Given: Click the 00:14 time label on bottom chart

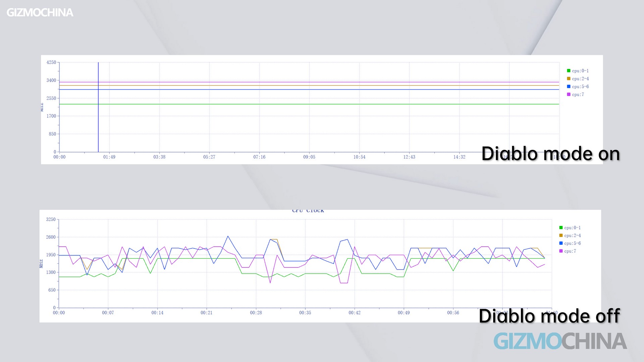Looking at the screenshot, I should tap(157, 313).
